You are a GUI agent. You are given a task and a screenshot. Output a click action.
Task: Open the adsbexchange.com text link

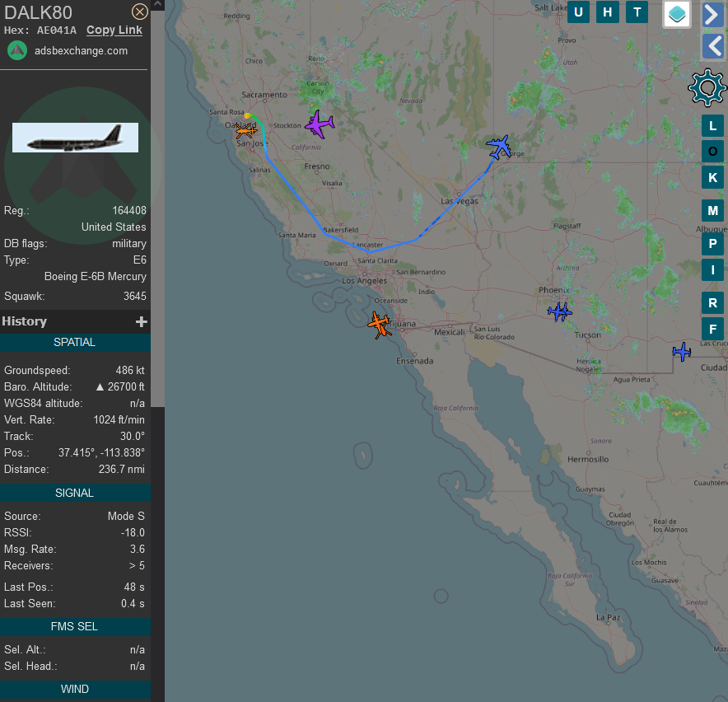(81, 50)
